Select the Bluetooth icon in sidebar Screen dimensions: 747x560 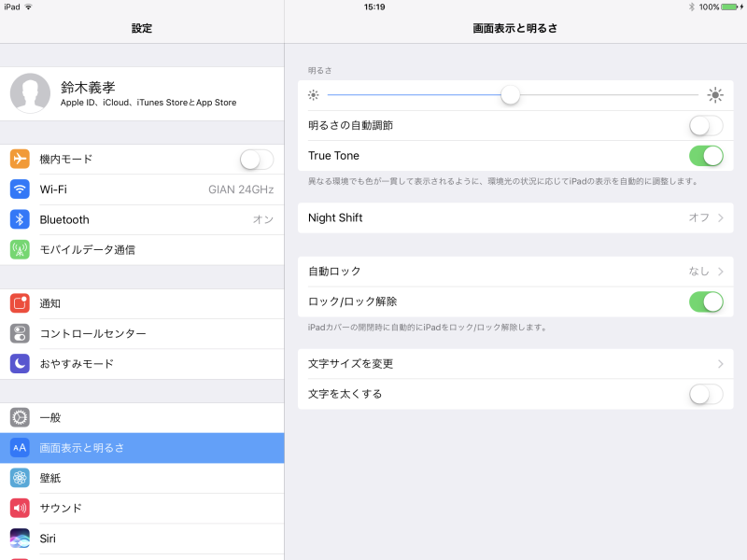click(x=19, y=219)
